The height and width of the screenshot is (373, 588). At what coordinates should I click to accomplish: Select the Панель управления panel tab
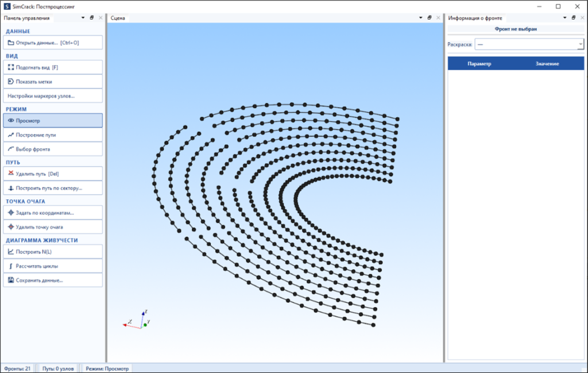[x=26, y=18]
